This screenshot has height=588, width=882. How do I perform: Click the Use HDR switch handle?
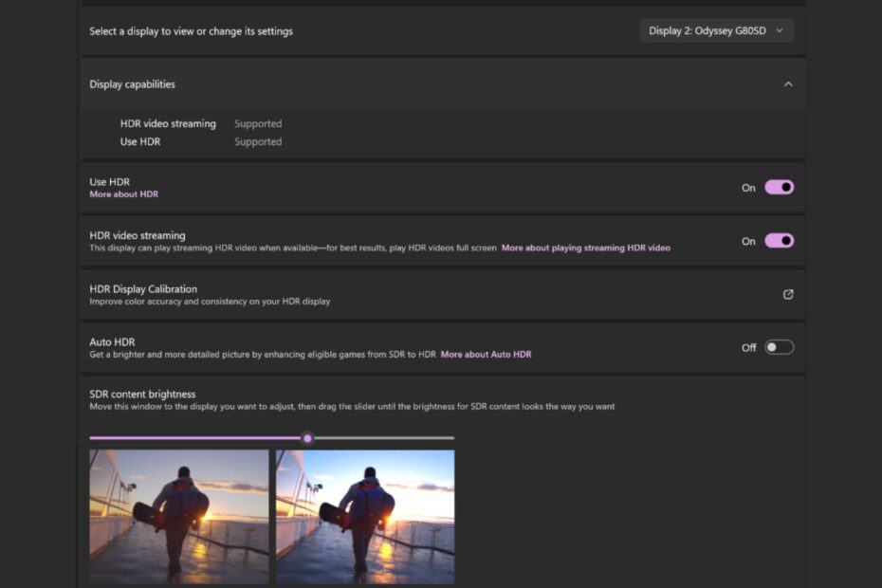(x=784, y=187)
